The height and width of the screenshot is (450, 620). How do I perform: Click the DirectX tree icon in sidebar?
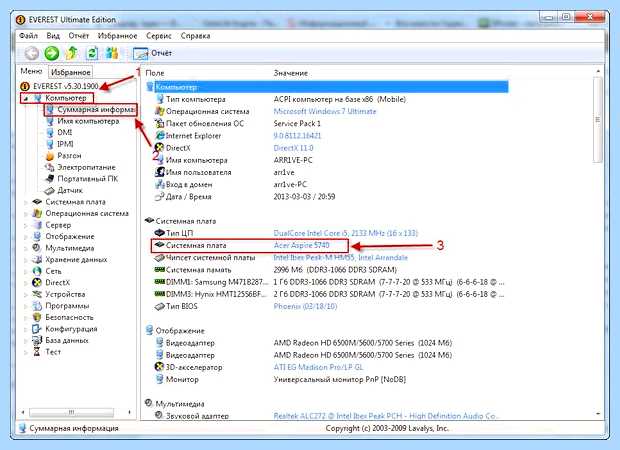37,283
